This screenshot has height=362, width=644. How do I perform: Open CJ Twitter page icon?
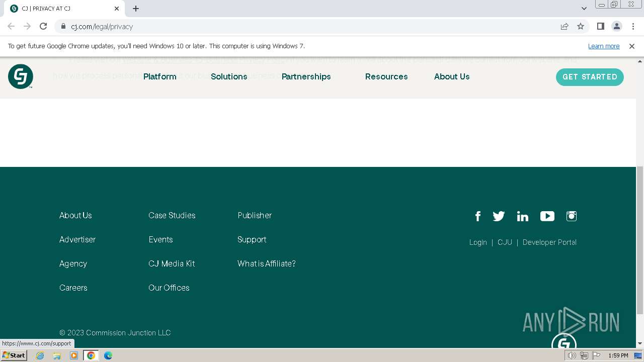pyautogui.click(x=499, y=216)
